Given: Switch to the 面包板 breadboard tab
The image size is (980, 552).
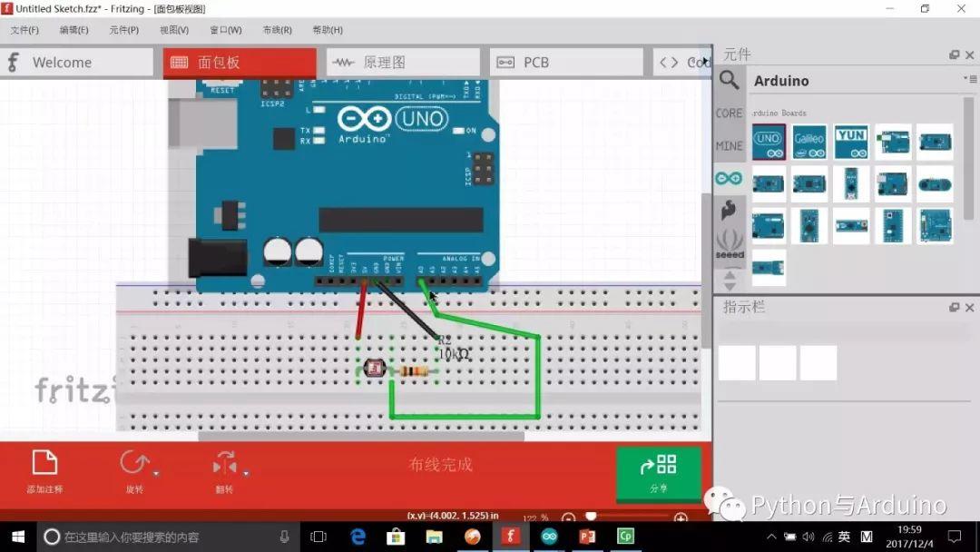Looking at the screenshot, I should point(240,63).
